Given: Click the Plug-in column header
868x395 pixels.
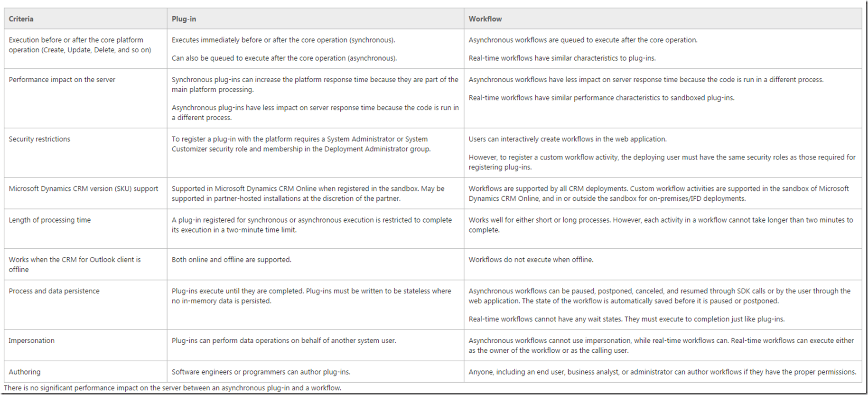Looking at the screenshot, I should (x=184, y=19).
